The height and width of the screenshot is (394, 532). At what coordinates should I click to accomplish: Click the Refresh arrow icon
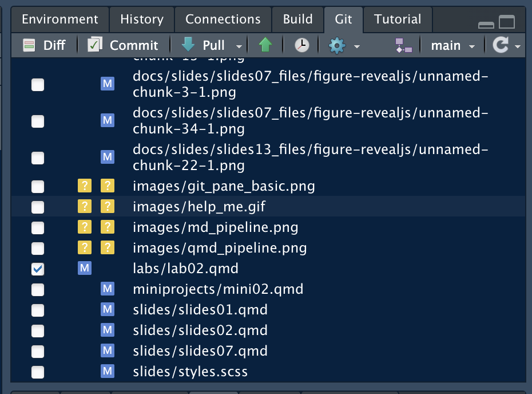[x=501, y=45]
